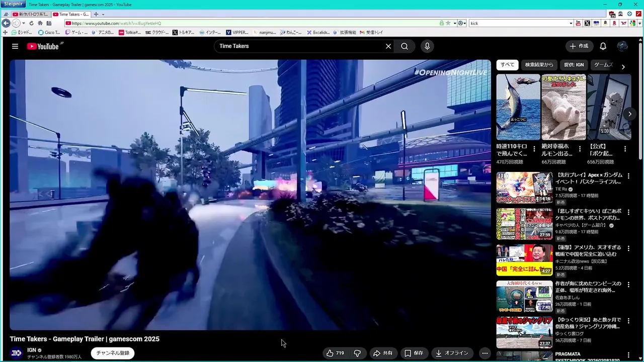
Task: Open Excalidr... bookmark
Action: tap(318, 32)
